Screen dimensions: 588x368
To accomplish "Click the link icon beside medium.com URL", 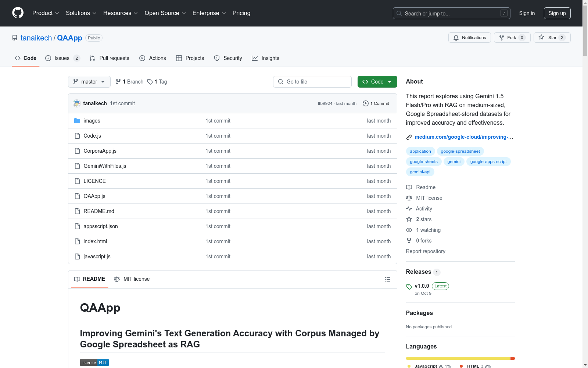I will tap(409, 137).
